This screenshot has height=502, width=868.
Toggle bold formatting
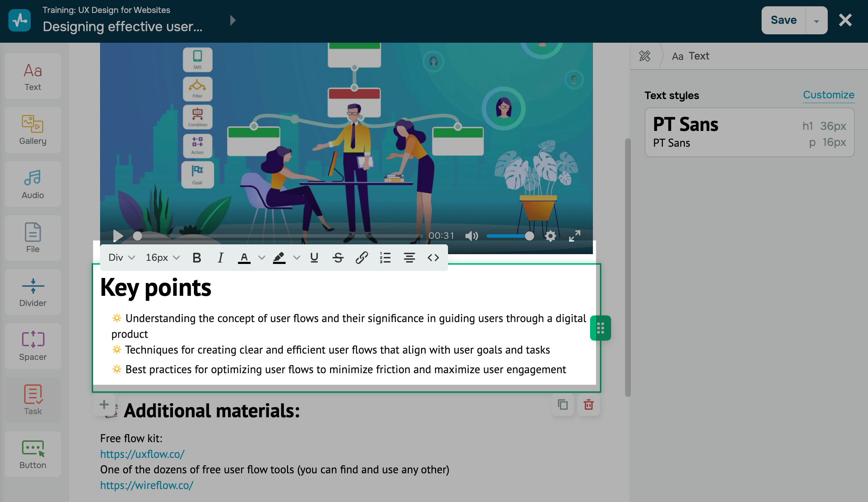pyautogui.click(x=197, y=258)
